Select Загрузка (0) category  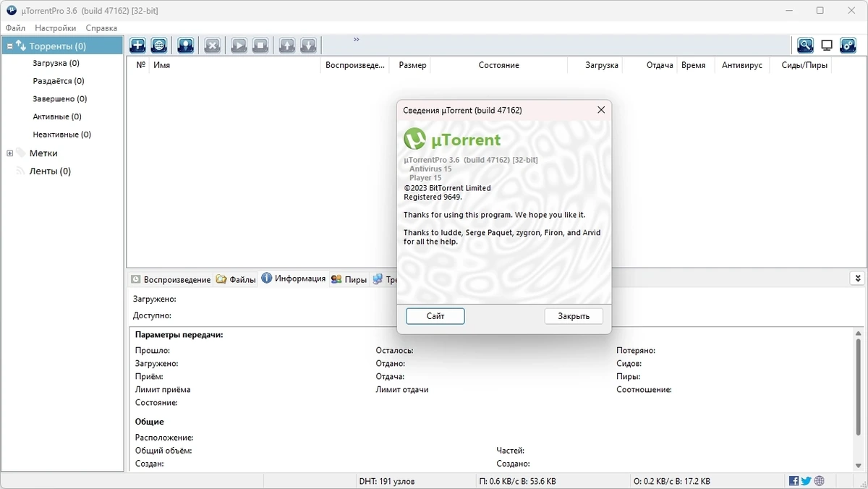[x=56, y=64]
